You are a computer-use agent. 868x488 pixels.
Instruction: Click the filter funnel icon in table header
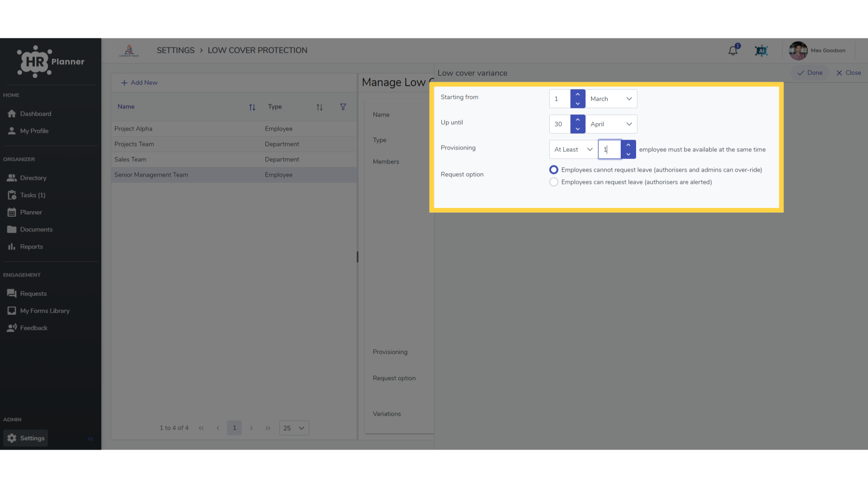point(343,107)
